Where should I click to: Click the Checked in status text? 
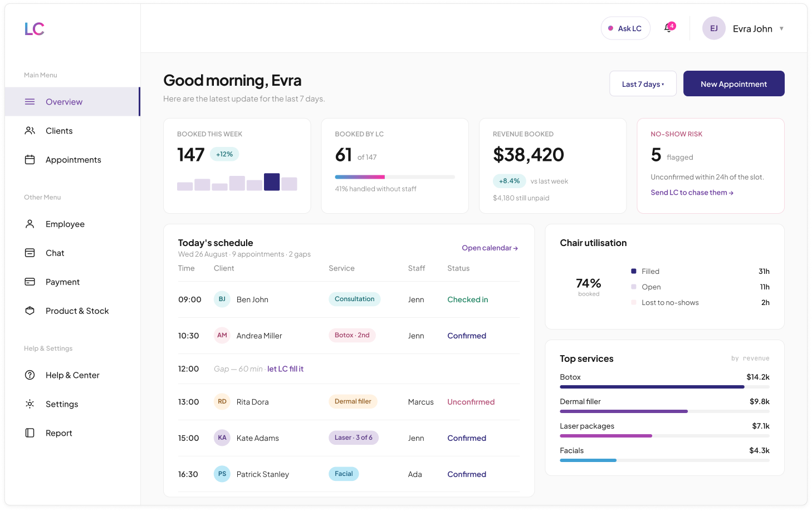[x=468, y=299]
